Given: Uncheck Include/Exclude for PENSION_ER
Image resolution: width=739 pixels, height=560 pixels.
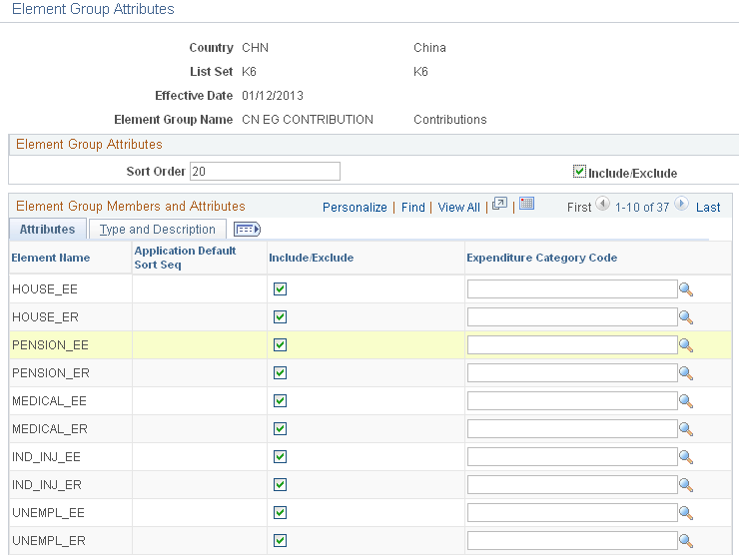Looking at the screenshot, I should coord(280,373).
